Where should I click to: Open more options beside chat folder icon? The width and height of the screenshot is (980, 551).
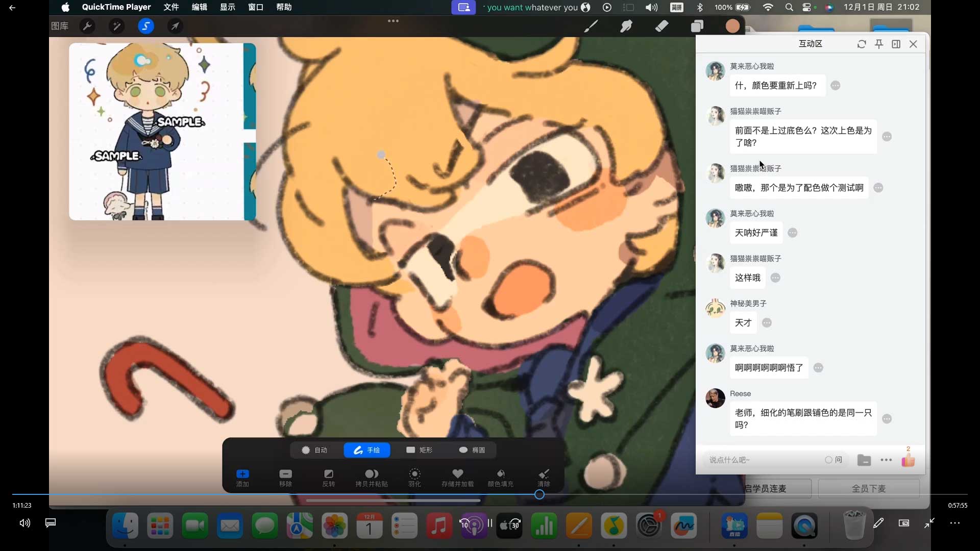click(x=886, y=460)
